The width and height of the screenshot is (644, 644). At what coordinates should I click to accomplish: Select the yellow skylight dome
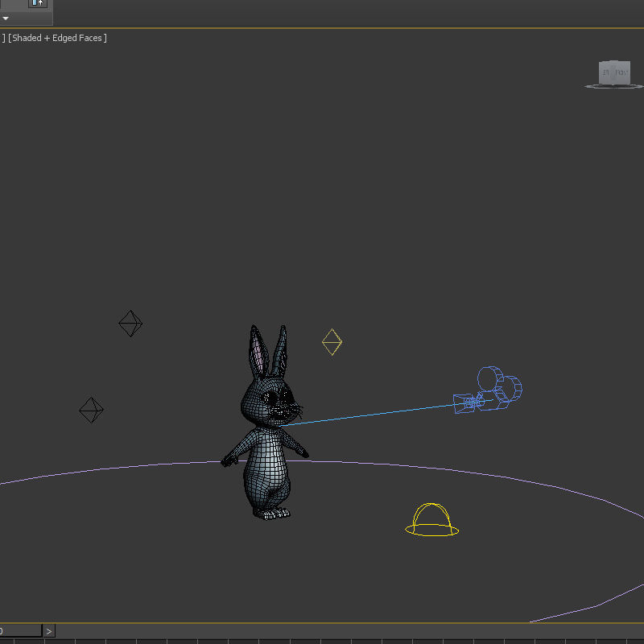click(431, 520)
